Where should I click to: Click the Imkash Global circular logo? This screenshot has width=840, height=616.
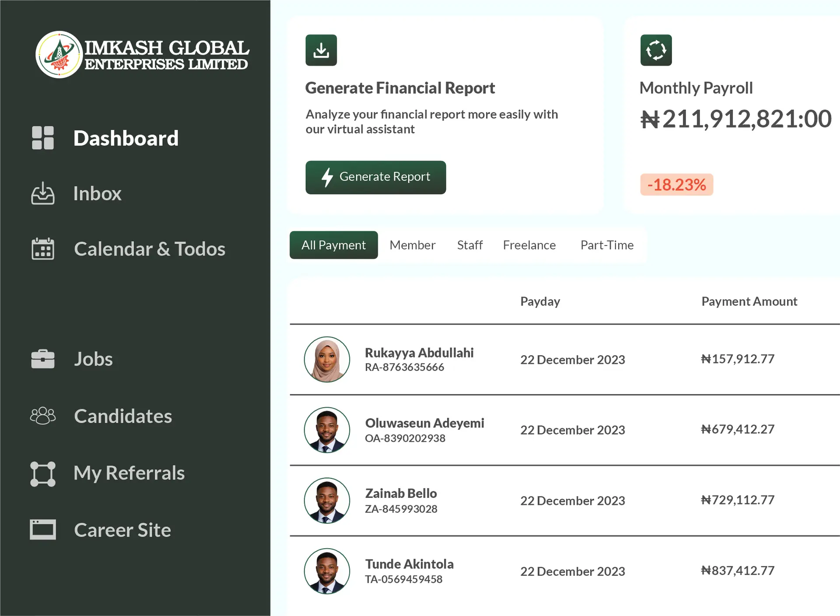(x=59, y=55)
